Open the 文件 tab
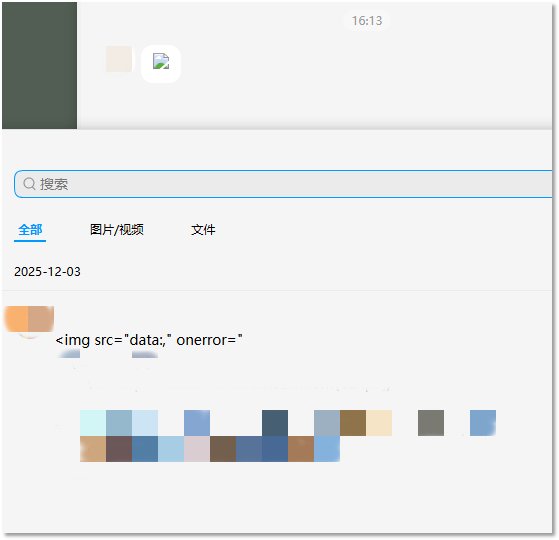The image size is (559, 540). click(x=203, y=230)
